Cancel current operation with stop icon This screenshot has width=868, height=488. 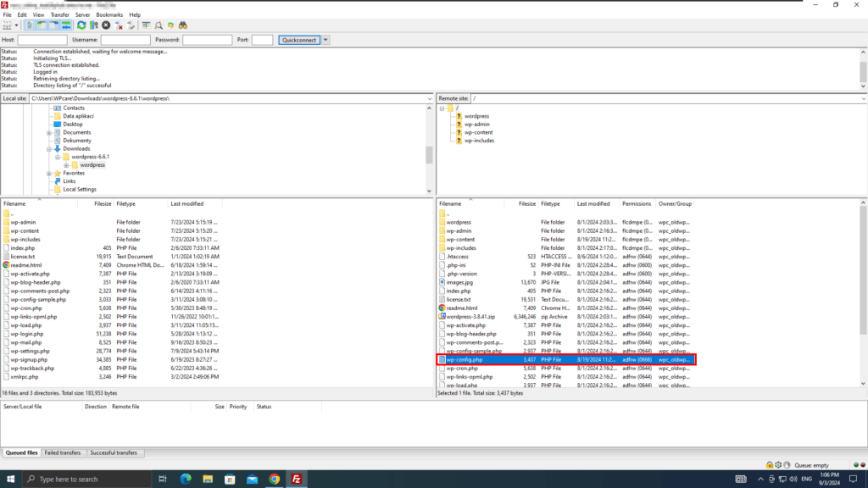click(106, 25)
